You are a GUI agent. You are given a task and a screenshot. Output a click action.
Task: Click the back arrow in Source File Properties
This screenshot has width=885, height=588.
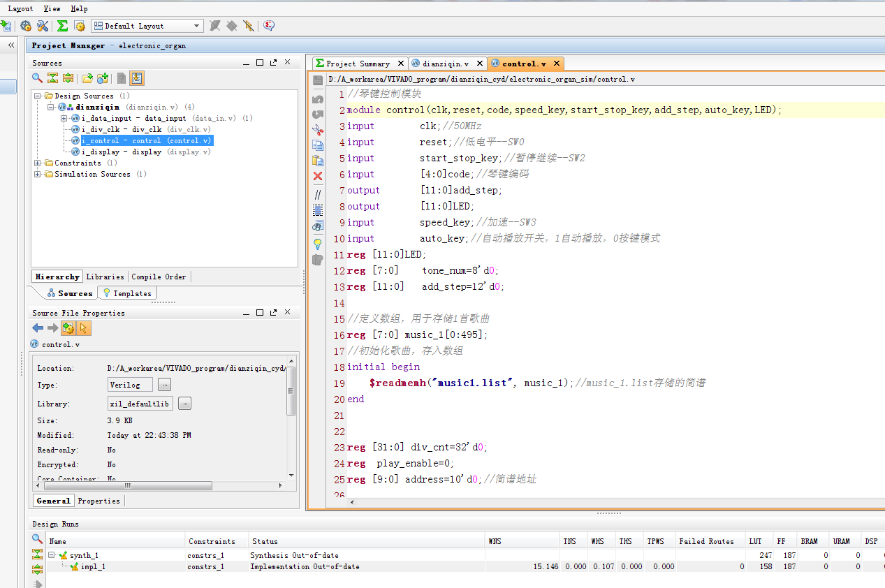pos(38,328)
